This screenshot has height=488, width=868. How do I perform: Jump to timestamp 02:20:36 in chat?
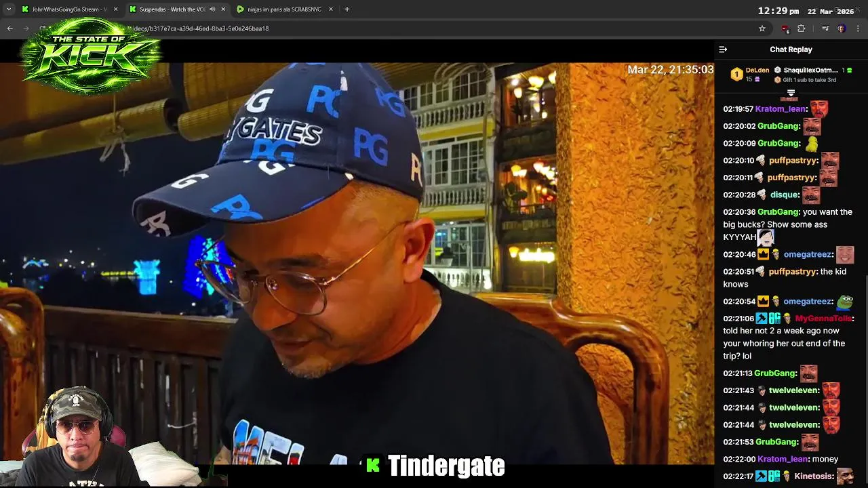739,212
